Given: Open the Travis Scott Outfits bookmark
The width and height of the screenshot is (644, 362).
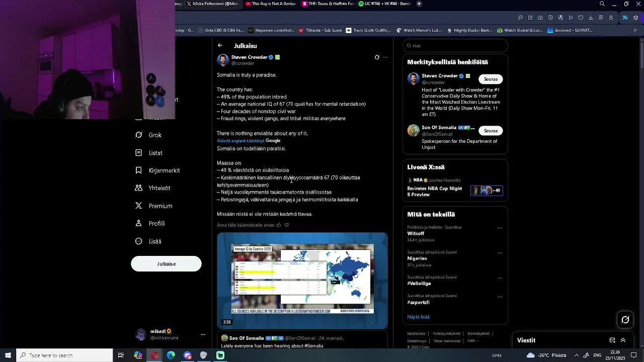Looking at the screenshot, I should tap(368, 30).
